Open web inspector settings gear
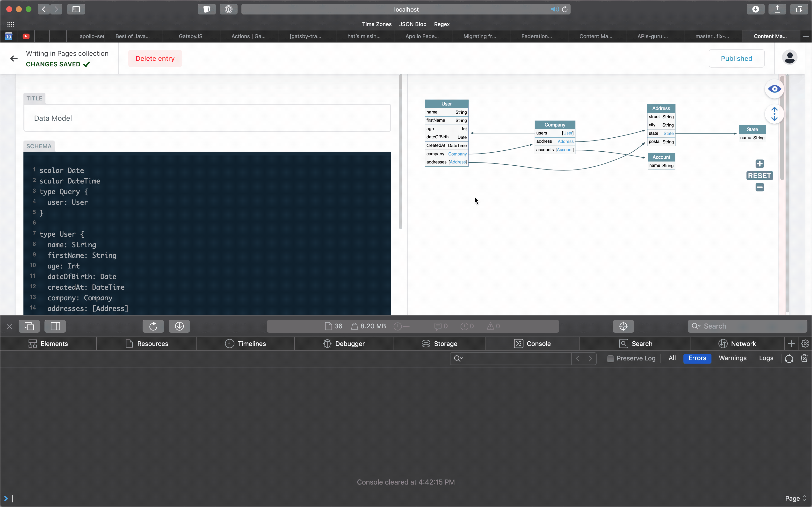The height and width of the screenshot is (507, 812). pyautogui.click(x=805, y=343)
